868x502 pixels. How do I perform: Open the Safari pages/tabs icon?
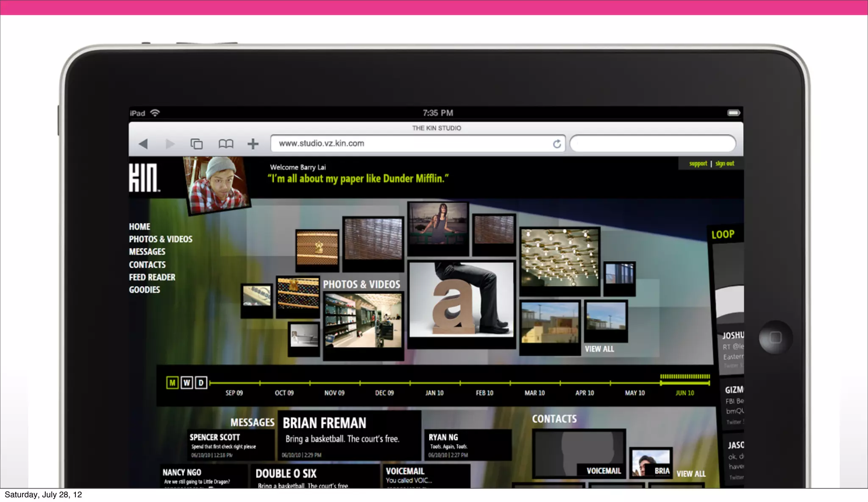click(197, 144)
